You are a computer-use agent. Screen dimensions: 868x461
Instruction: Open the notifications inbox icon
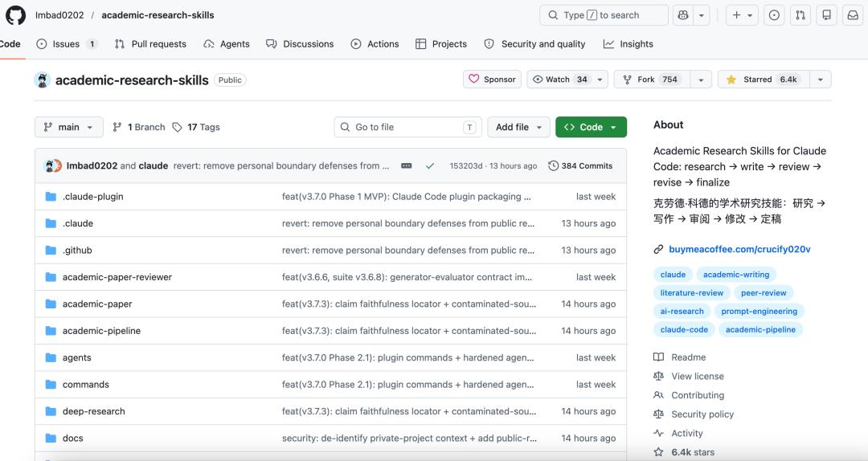pyautogui.click(x=853, y=15)
